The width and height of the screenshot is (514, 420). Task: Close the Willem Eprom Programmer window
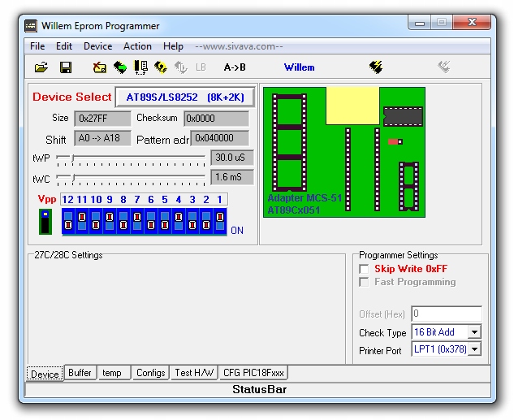[472, 22]
